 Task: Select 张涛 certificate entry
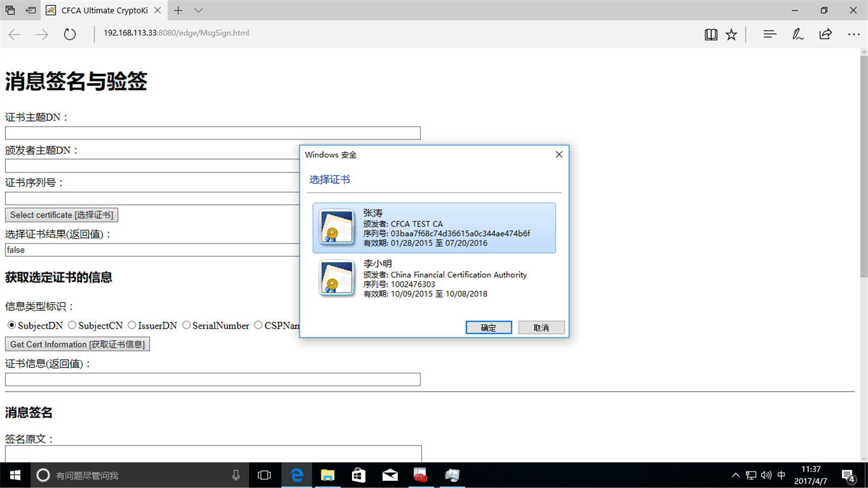[x=434, y=228]
